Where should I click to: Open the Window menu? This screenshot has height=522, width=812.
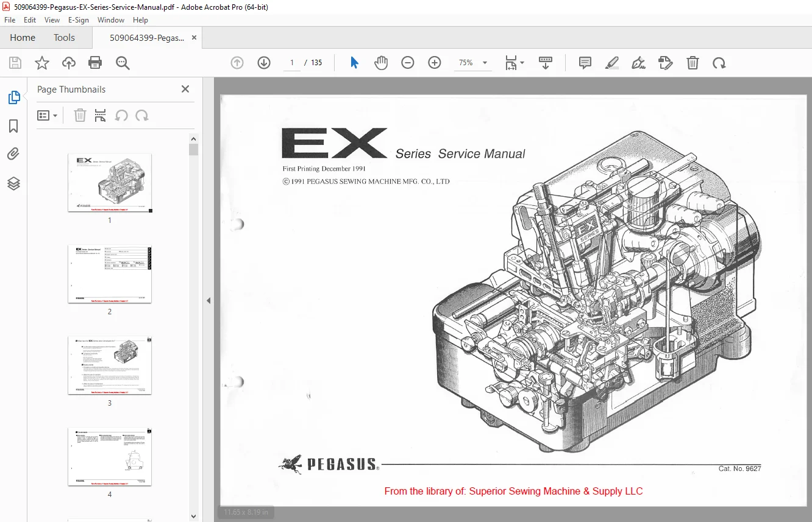coord(111,20)
